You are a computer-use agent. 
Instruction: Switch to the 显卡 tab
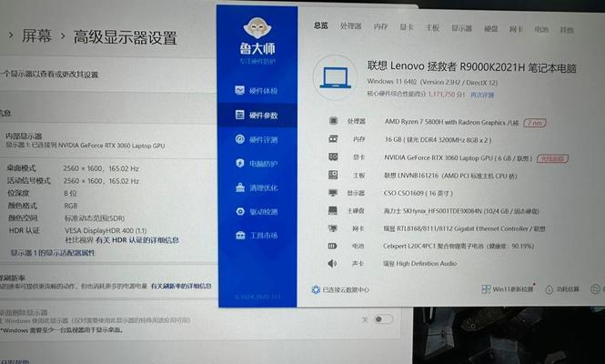(407, 27)
